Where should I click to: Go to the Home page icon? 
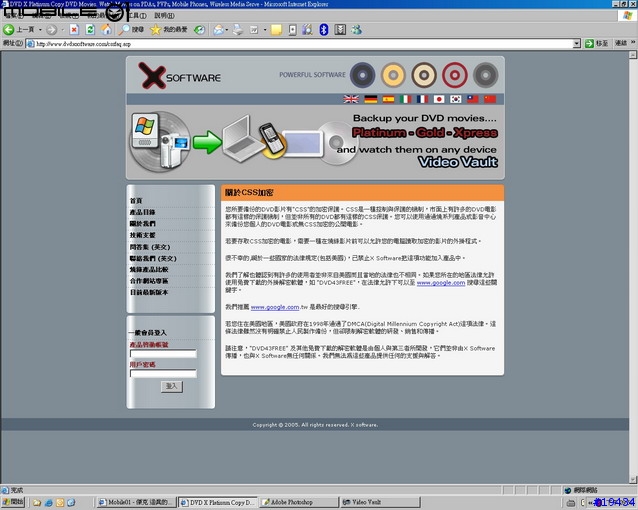tap(106, 29)
